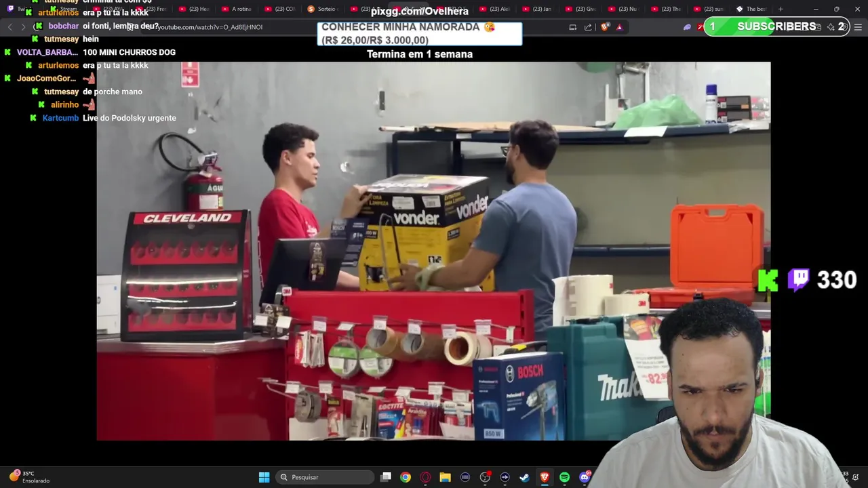Open the Windows Start menu
The width and height of the screenshot is (868, 488).
264,477
